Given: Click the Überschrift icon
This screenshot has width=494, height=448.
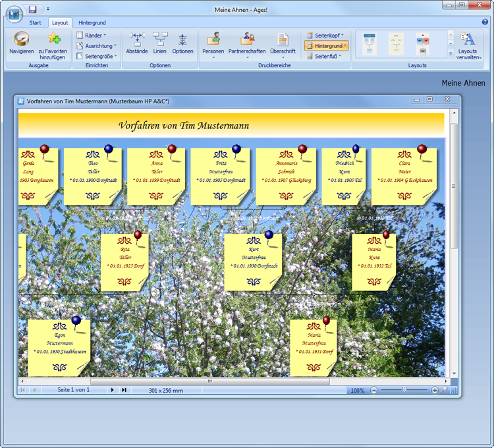Looking at the screenshot, I should [283, 40].
